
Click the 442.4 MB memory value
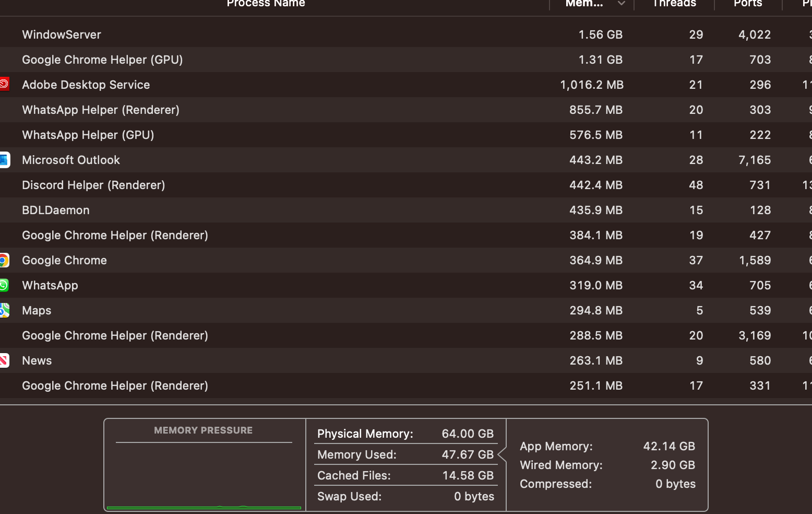coord(596,185)
